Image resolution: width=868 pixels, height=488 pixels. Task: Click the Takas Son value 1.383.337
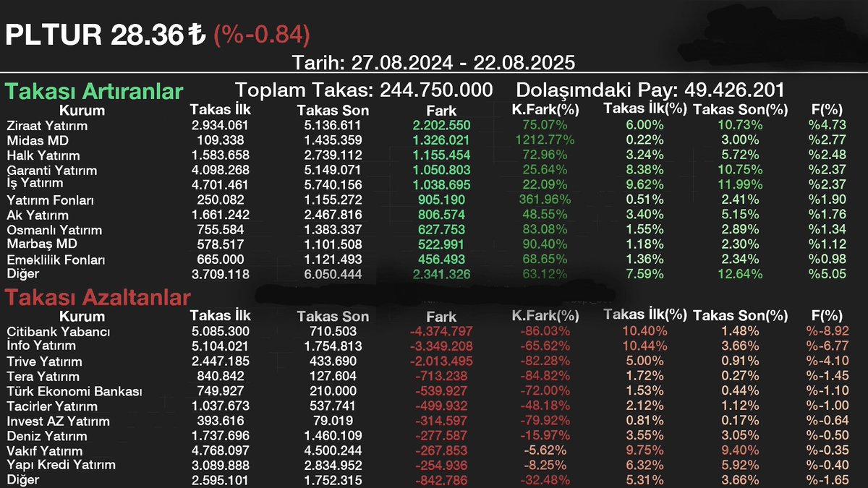[x=333, y=230]
